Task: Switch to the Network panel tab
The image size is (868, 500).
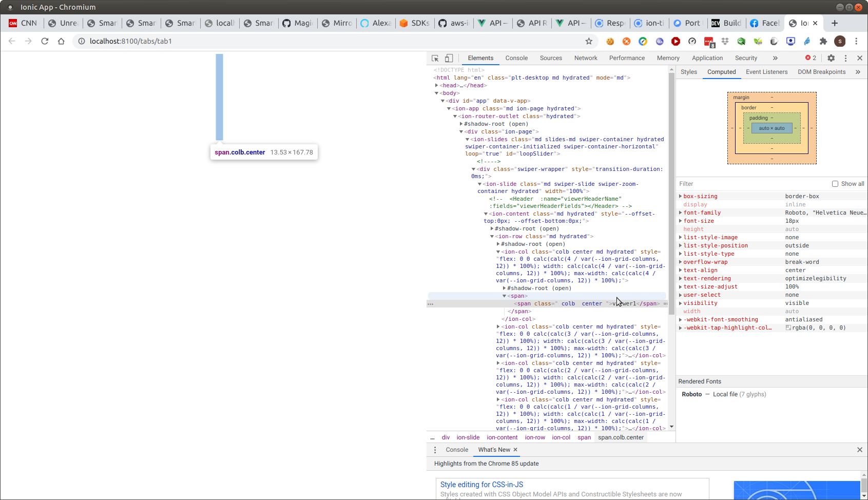Action: pos(586,58)
